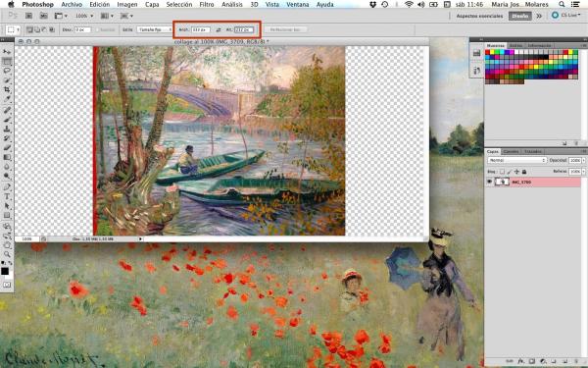Choose Add to Selection mode
Image resolution: width=588 pixels, height=368 pixels.
click(37, 29)
